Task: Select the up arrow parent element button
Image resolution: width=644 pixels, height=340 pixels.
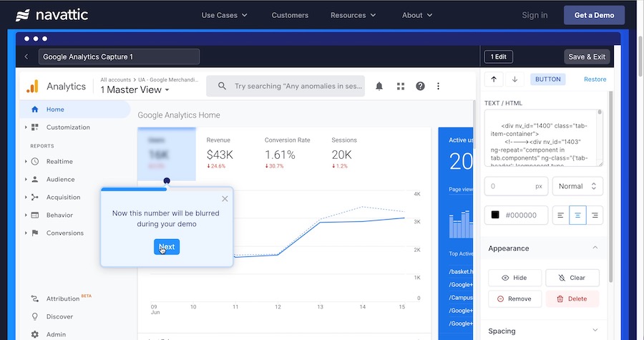Action: point(494,79)
